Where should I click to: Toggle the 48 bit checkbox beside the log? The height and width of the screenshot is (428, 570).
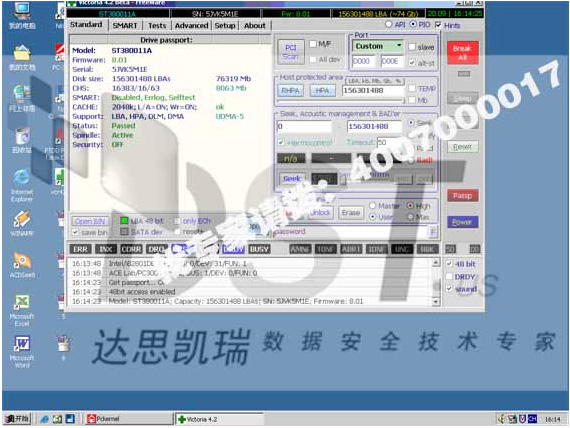(449, 264)
